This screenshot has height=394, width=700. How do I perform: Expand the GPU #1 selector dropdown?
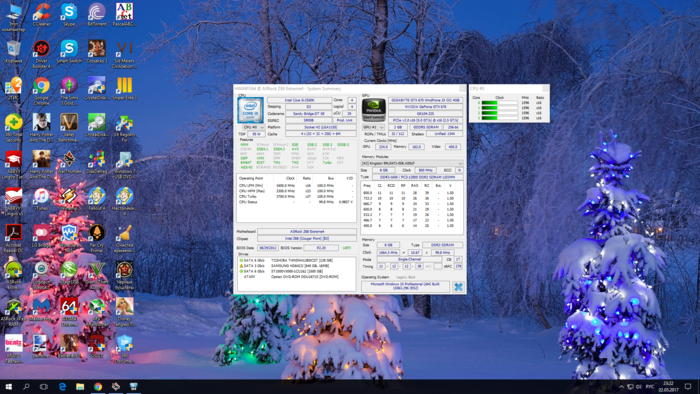click(x=373, y=127)
